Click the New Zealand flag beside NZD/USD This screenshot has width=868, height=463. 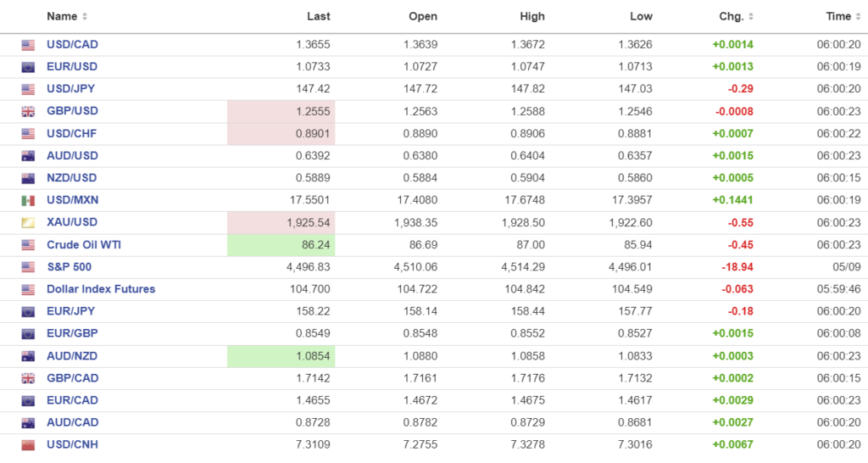click(28, 178)
